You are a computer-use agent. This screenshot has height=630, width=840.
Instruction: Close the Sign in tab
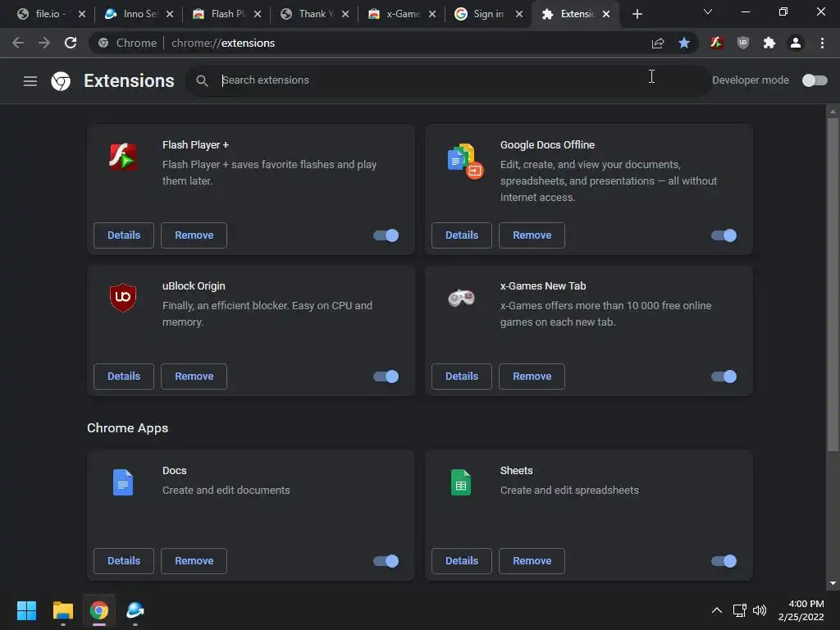point(519,14)
